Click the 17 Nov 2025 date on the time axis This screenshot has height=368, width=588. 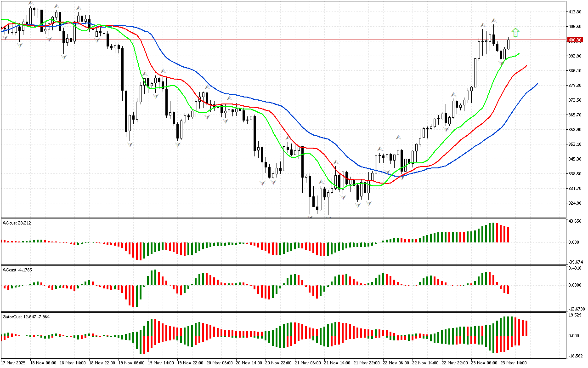point(14,362)
